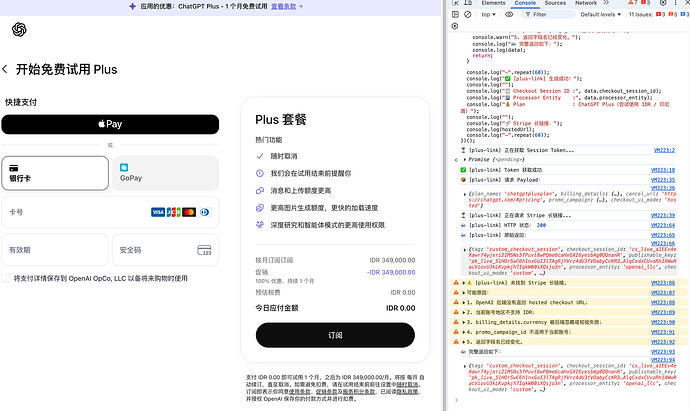690x411 pixels.
Task: Go back with arrow beside 开始免费试用 Plus
Action: tap(5, 70)
